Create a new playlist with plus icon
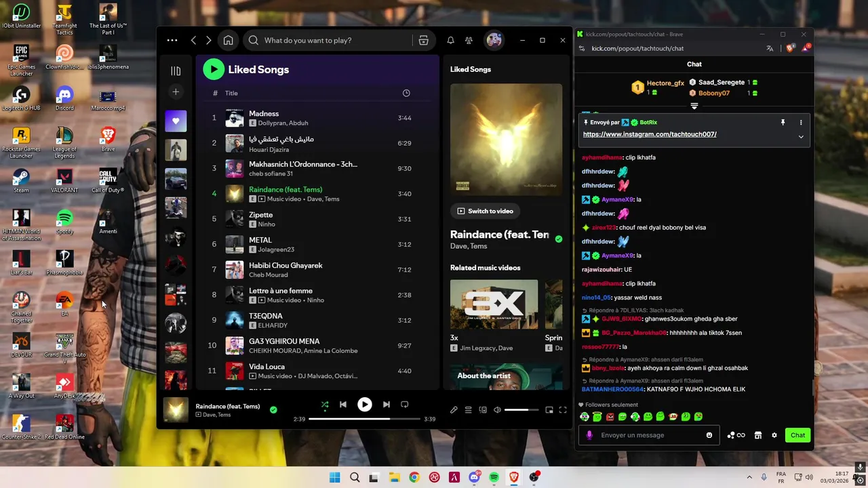This screenshot has height=488, width=868. (176, 91)
